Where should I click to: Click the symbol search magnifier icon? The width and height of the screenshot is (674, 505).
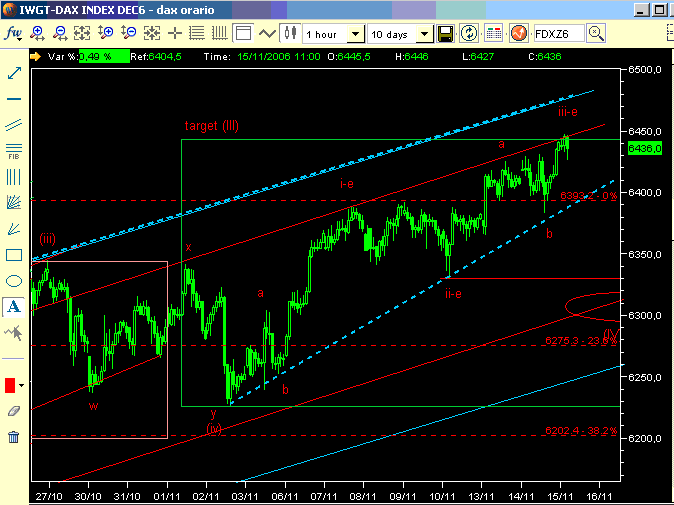[x=596, y=33]
